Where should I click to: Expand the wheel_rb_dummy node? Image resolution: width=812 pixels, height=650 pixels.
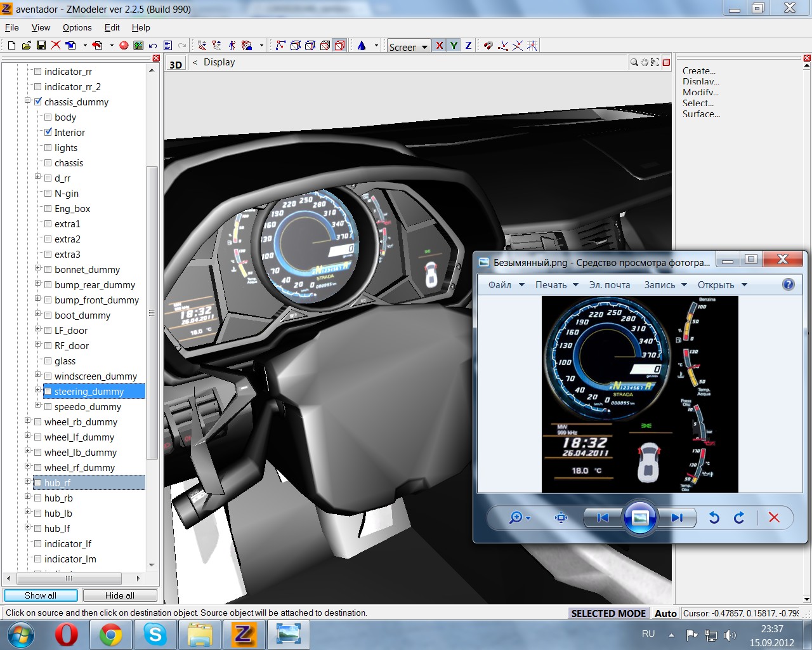point(28,421)
